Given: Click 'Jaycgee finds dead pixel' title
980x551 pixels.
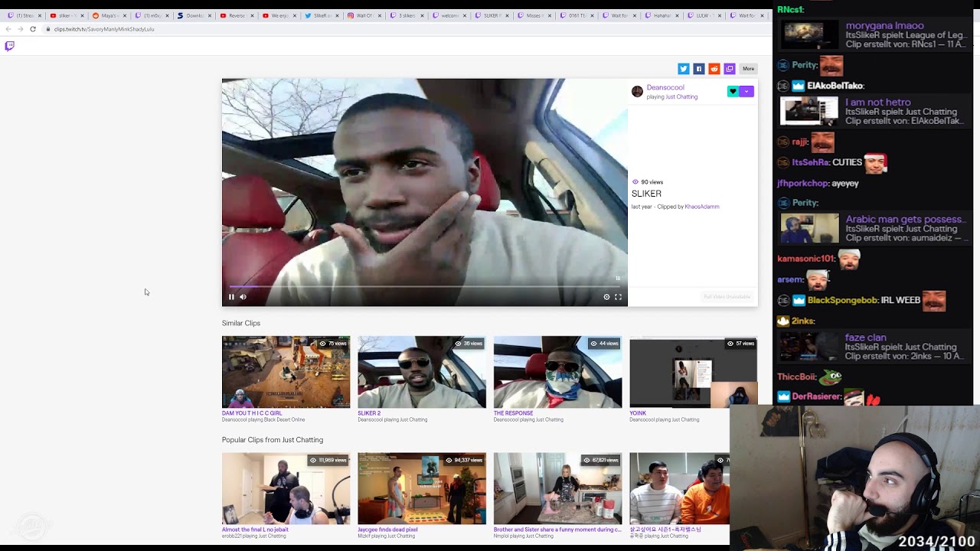Looking at the screenshot, I should pyautogui.click(x=387, y=530).
